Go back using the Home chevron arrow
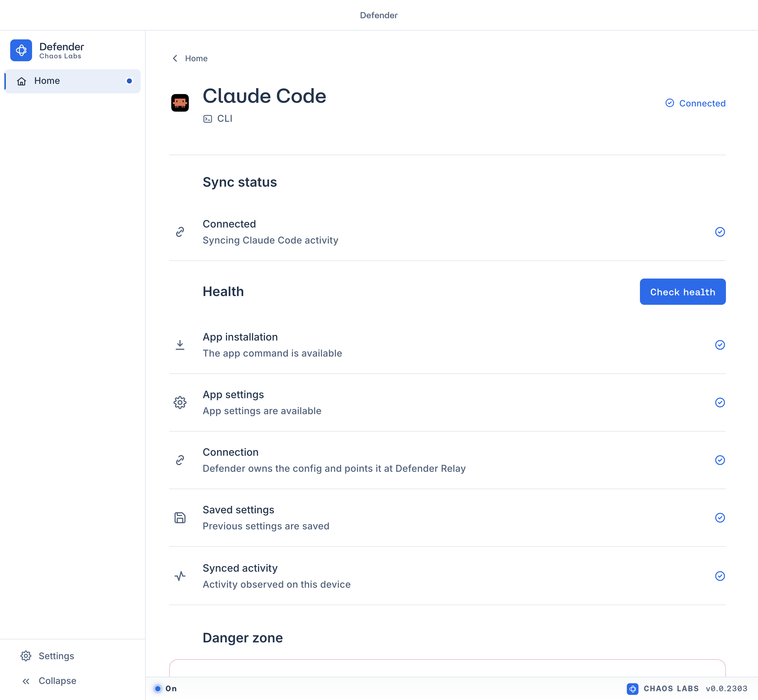 pyautogui.click(x=175, y=58)
